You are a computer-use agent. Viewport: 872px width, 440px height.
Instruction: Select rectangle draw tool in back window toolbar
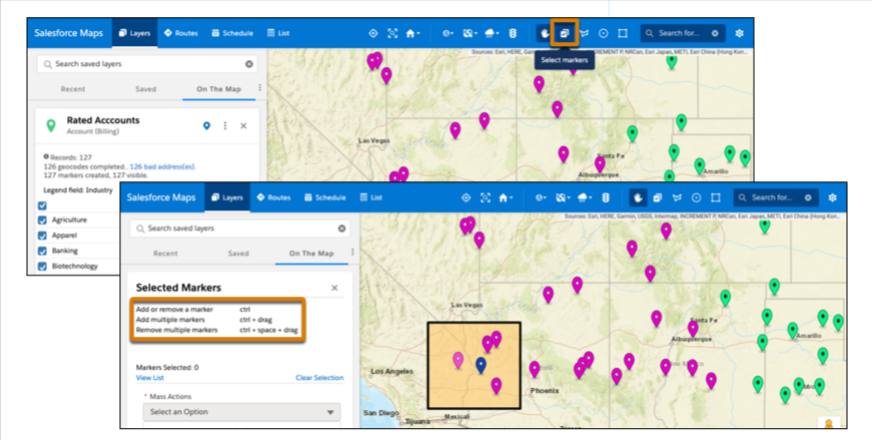click(x=623, y=33)
